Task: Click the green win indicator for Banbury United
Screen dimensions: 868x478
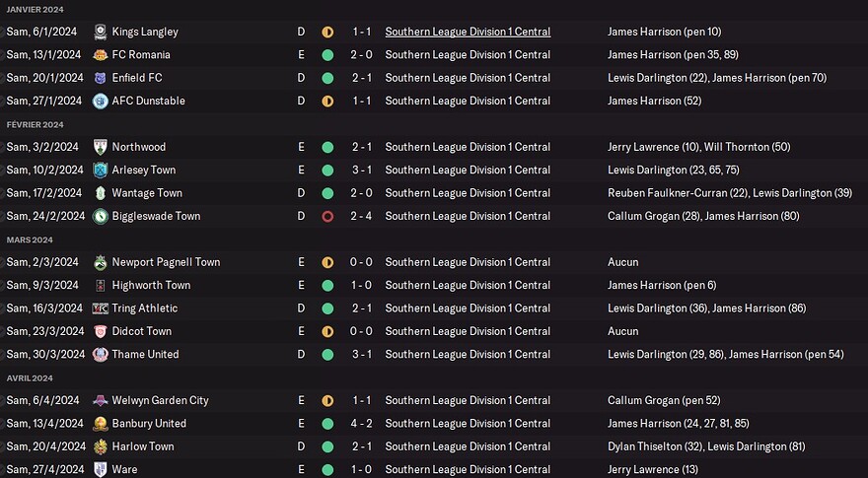Action: [x=327, y=424]
